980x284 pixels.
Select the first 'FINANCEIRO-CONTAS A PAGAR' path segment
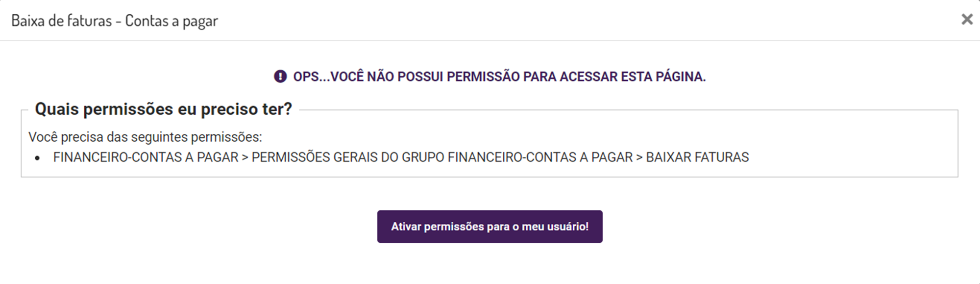(146, 157)
